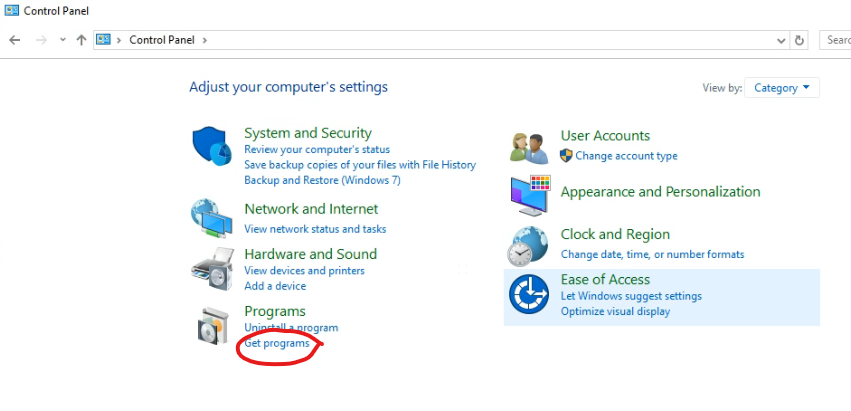
Task: Open the System and Security category
Action: [x=308, y=133]
